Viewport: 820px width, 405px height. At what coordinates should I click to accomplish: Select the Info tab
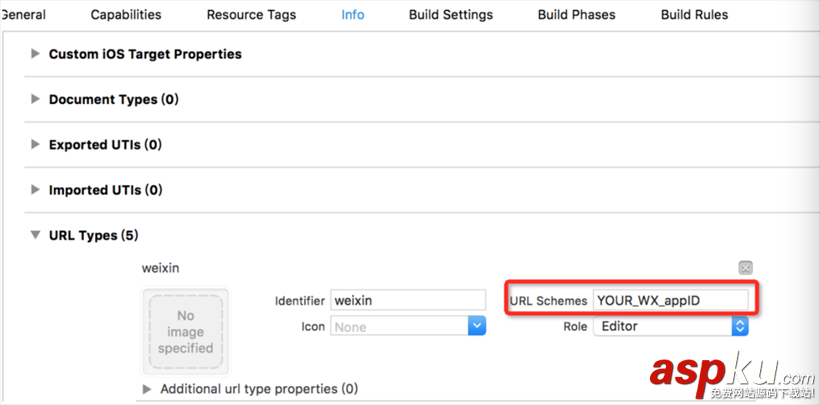352,15
